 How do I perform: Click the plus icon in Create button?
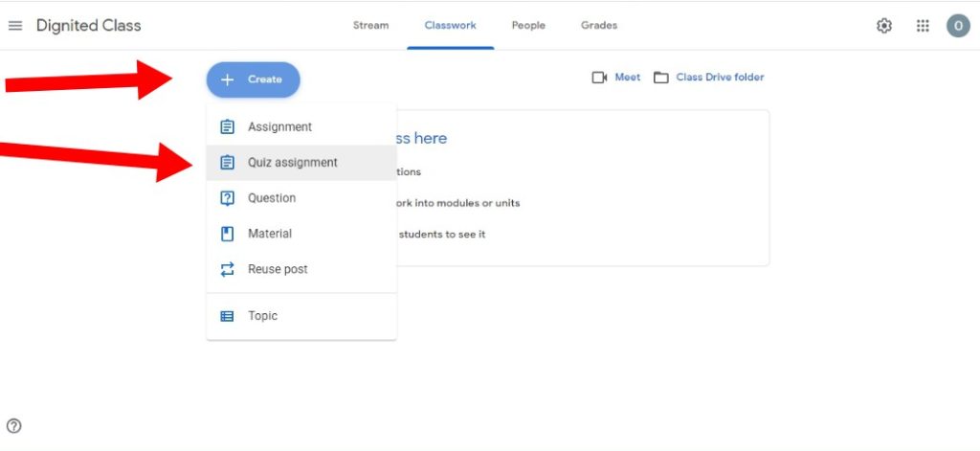(228, 79)
